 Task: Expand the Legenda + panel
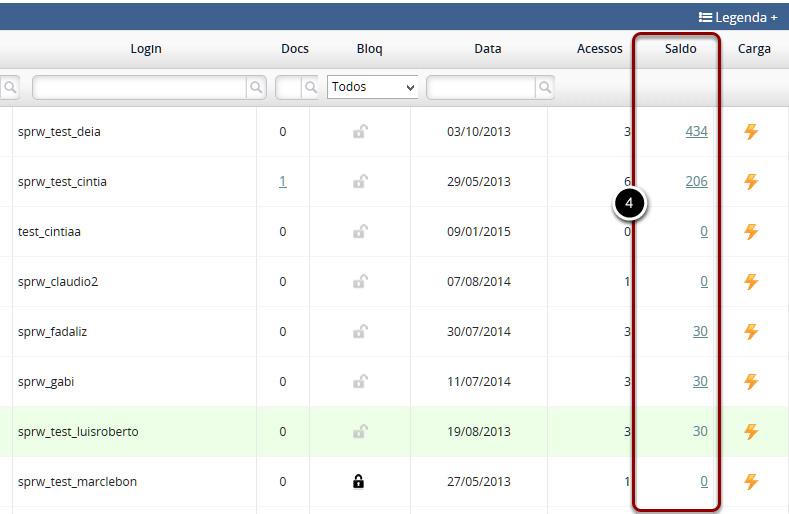pos(738,17)
